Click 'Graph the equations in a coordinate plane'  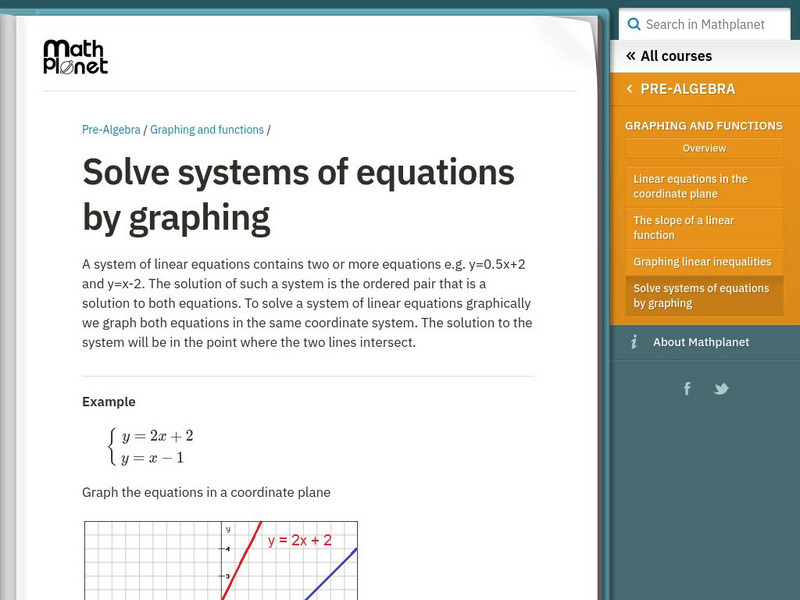pyautogui.click(x=206, y=492)
